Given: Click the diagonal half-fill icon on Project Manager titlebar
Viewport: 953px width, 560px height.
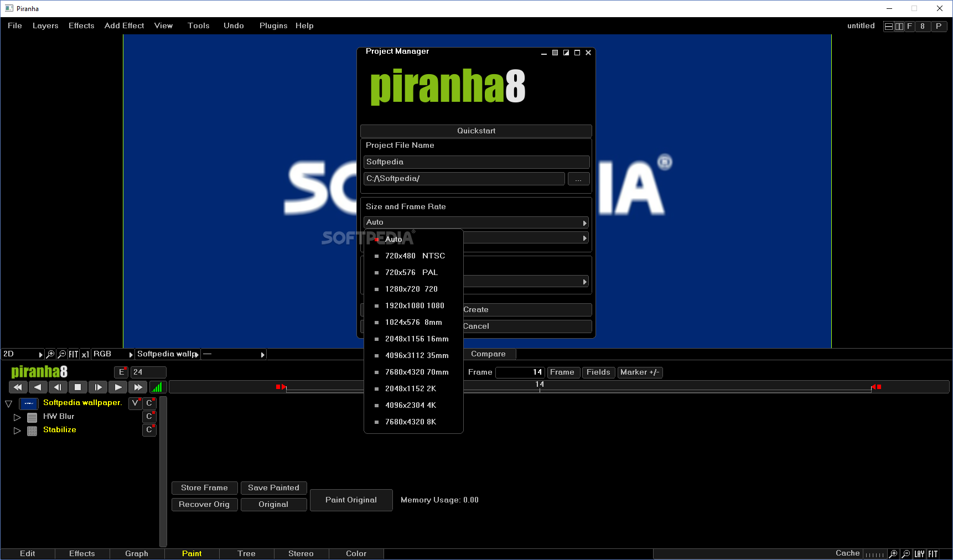Looking at the screenshot, I should tap(566, 53).
